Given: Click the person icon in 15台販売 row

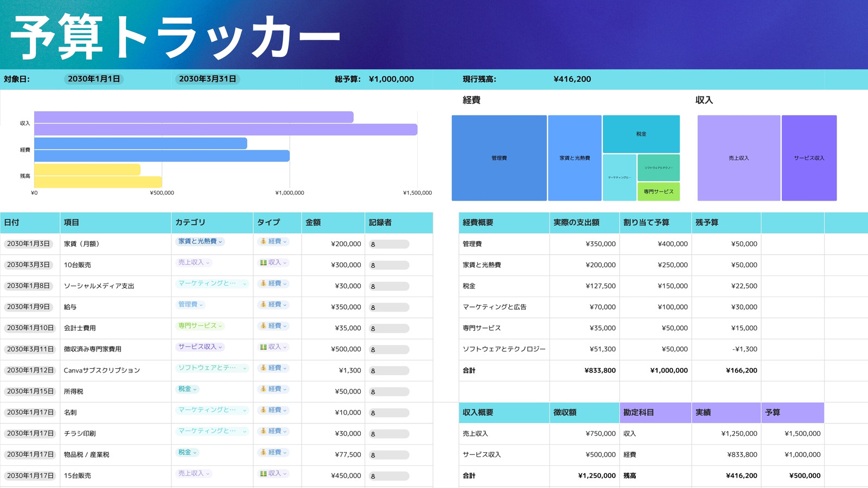Looking at the screenshot, I should point(373,477).
